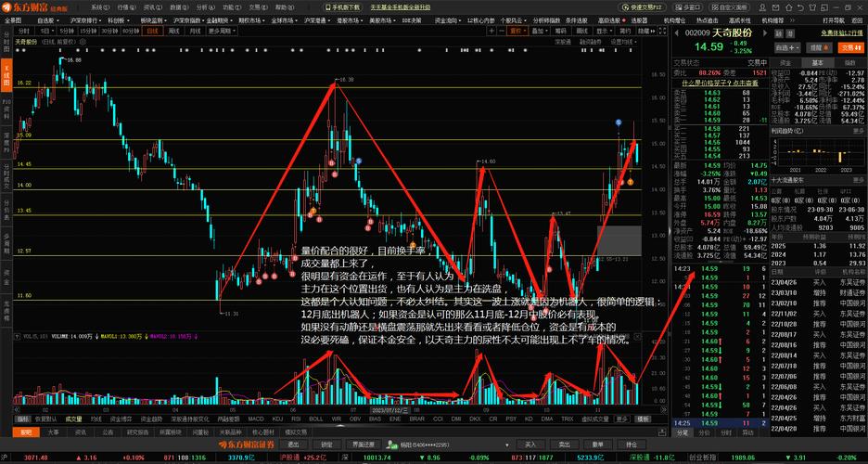
Task: Click 多窗口 button
Action: [687, 7]
